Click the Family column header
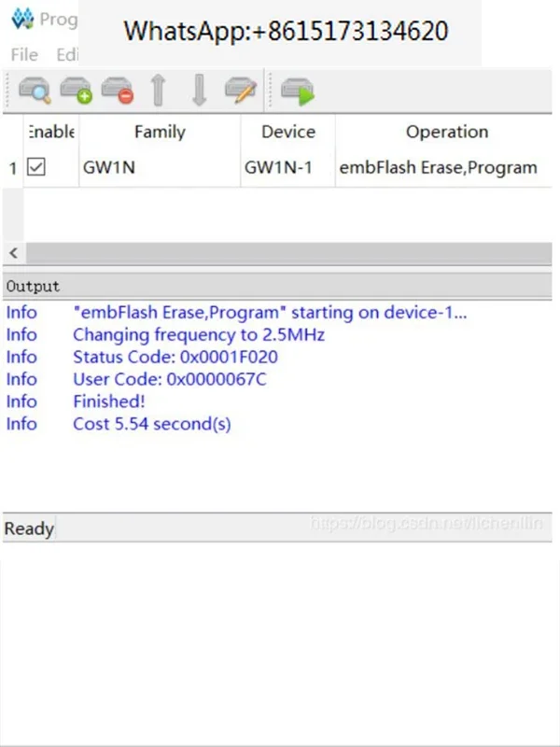 (160, 132)
